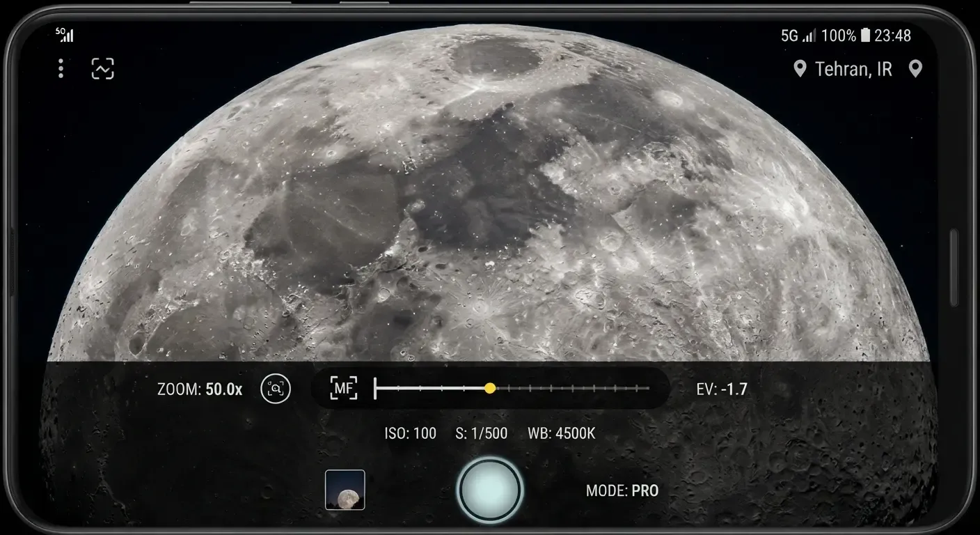Change the MODE: PRO shooting mode
Screen dimensions: 980x535
point(622,491)
